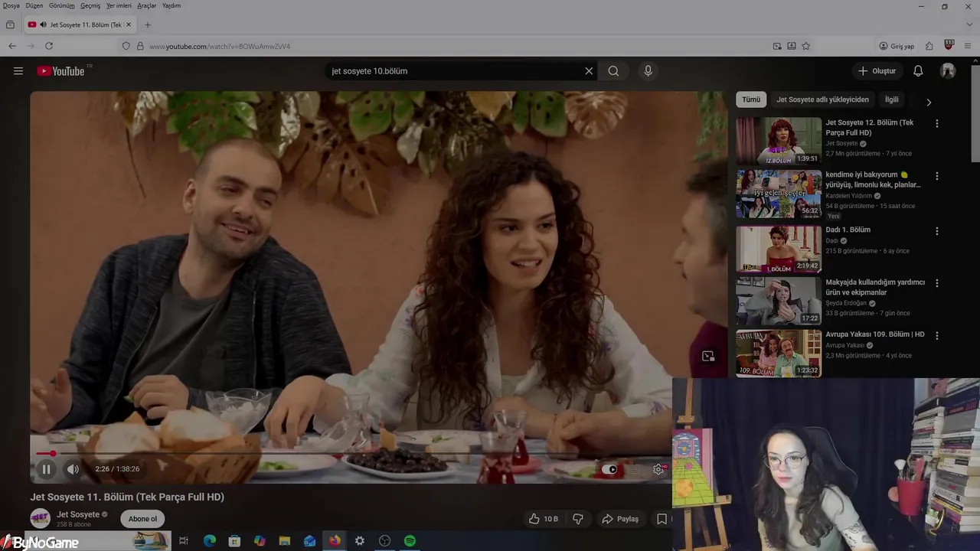
Task: Select the İlgili filter chip
Action: [x=892, y=99]
